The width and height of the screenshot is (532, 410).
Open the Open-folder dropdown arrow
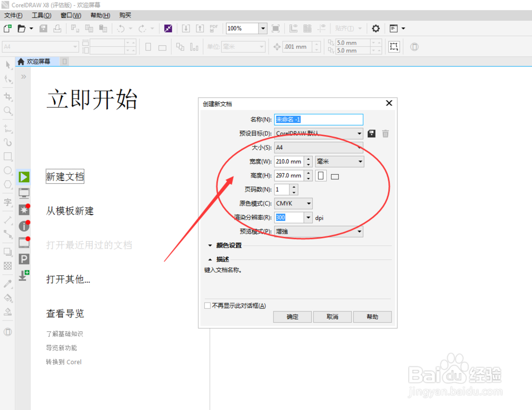pyautogui.click(x=31, y=29)
